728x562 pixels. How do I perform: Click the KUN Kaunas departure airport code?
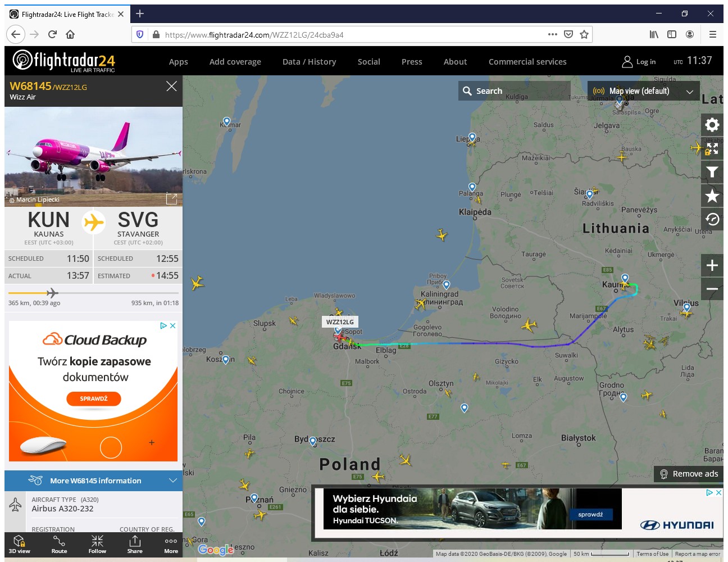pos(49,220)
